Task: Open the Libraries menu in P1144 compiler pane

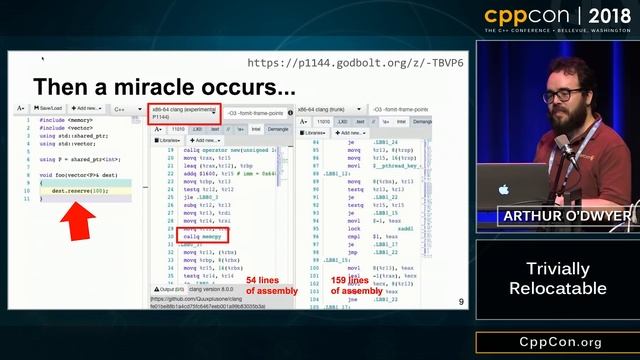Action: click(167, 140)
